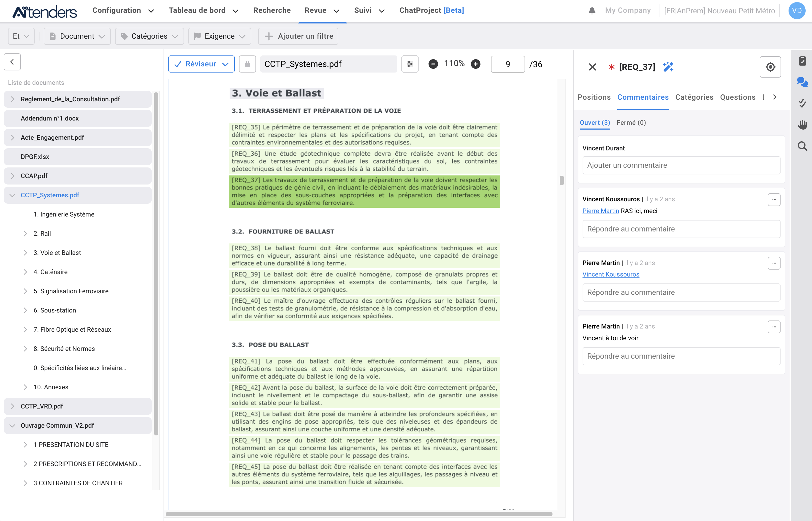Toggle the Réviseur mode dropdown
Viewport: 812px width, 521px height.
click(201, 64)
